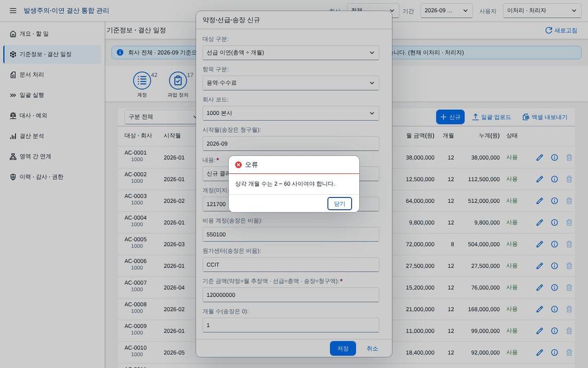
Task: Close the error dialog with 닫기
Action: [x=339, y=204]
